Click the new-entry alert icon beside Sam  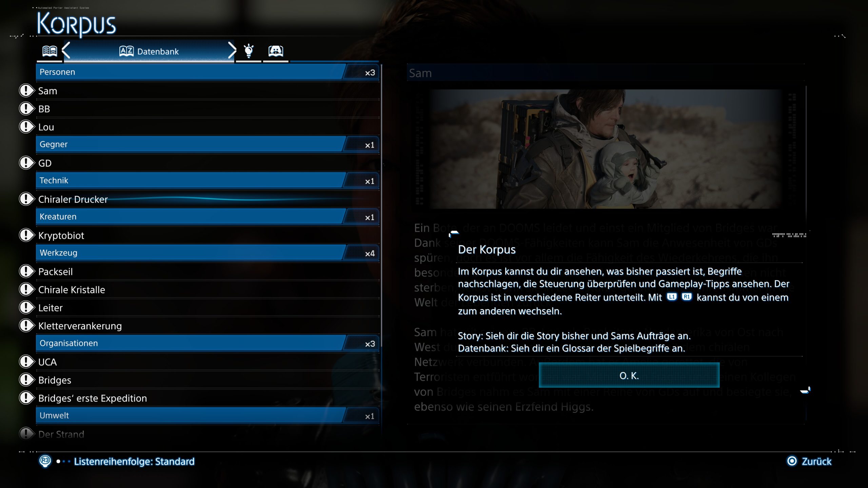pyautogui.click(x=27, y=91)
